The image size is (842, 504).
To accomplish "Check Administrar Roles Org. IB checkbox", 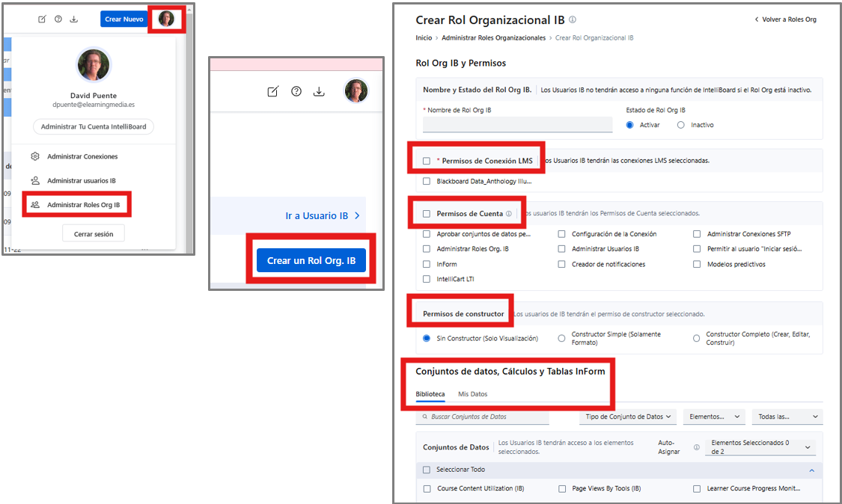I will 427,249.
